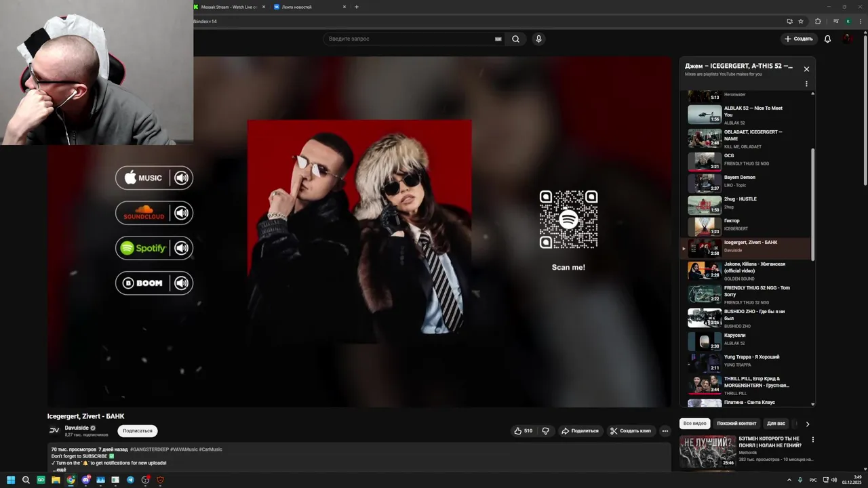Close the Джем mix playlist panel
The image size is (868, 488).
pyautogui.click(x=806, y=69)
